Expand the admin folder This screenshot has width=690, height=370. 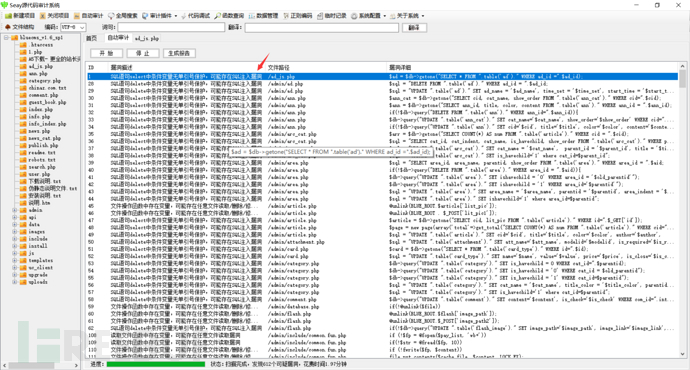[x=15, y=210]
